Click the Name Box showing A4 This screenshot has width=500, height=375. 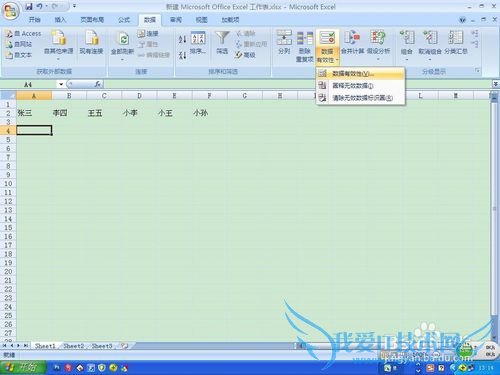30,84
